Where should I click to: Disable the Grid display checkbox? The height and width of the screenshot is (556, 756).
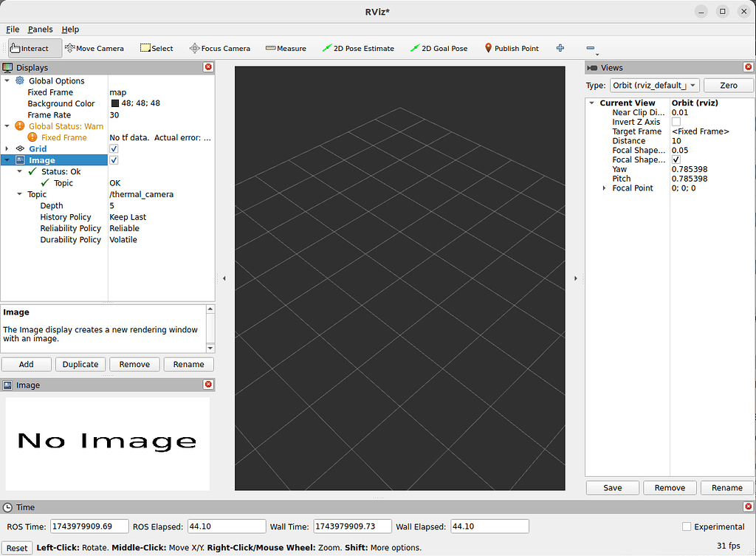[x=114, y=148]
